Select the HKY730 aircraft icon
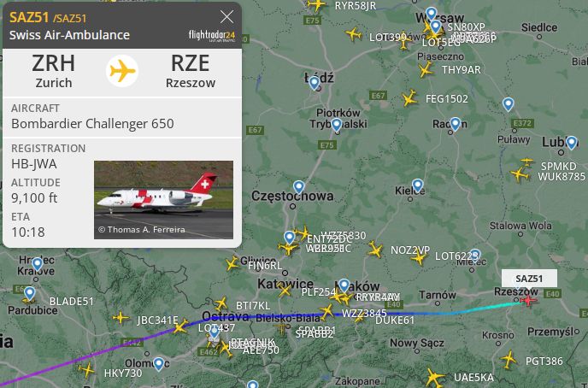Viewport: 588px width, 388px height. (86, 370)
